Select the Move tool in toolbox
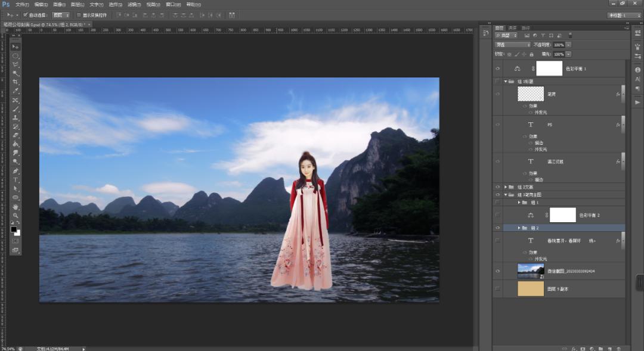The image size is (644, 351). click(x=16, y=46)
